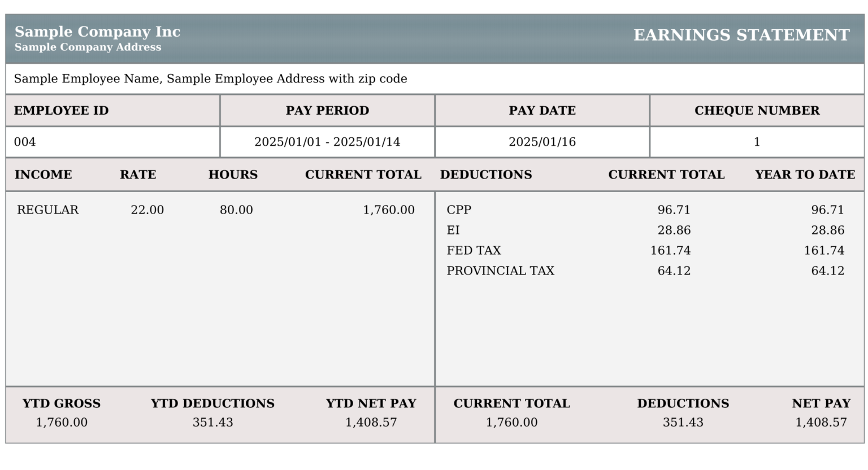Select the employee name and address line
The height and width of the screenshot is (470, 868).
[x=209, y=79]
